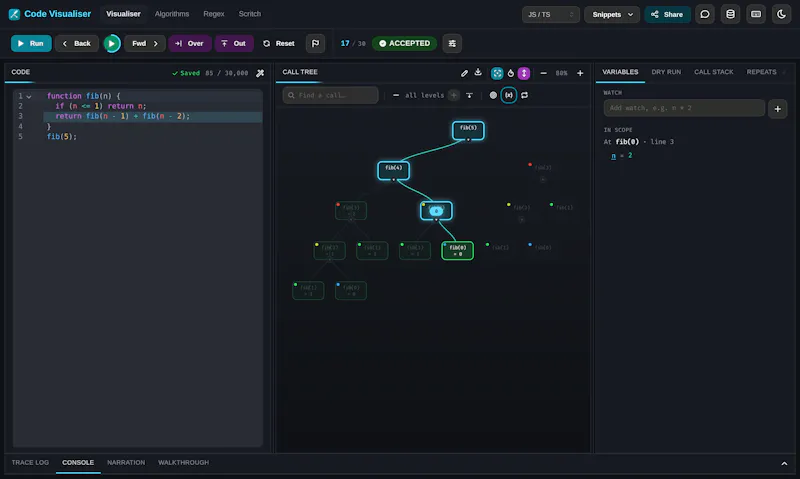Step Over the current call
This screenshot has height=479, width=800.
tap(190, 43)
